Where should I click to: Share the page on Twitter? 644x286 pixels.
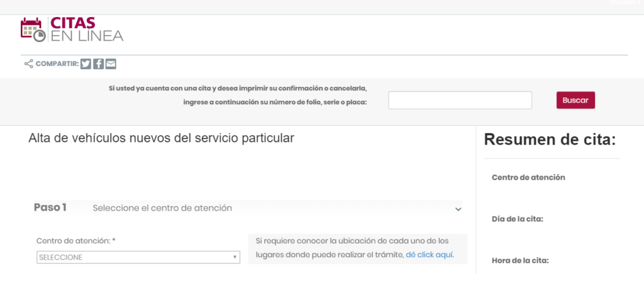pos(86,63)
